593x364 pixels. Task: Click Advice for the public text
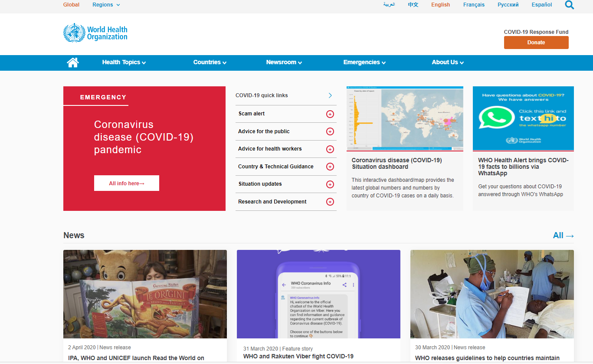pos(264,131)
